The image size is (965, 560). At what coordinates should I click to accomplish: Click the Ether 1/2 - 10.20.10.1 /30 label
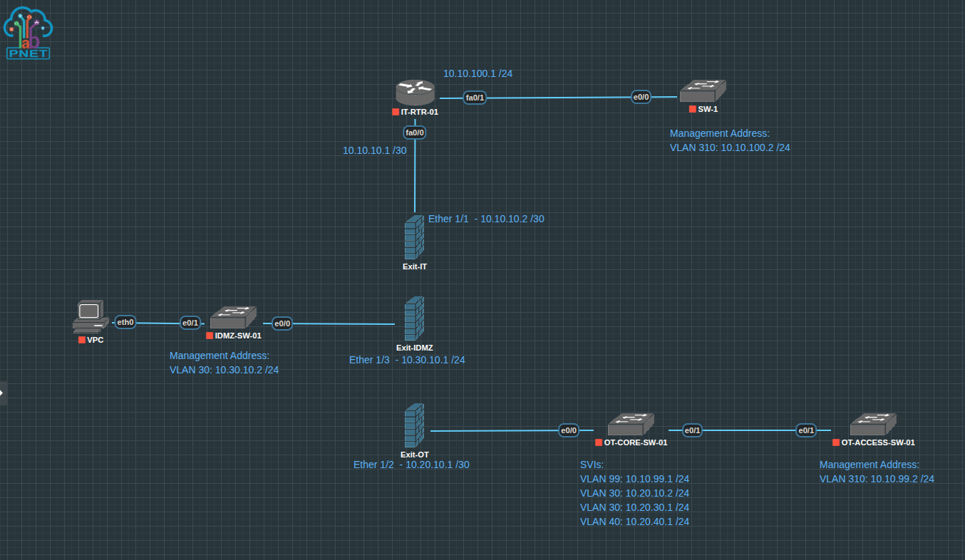[411, 465]
